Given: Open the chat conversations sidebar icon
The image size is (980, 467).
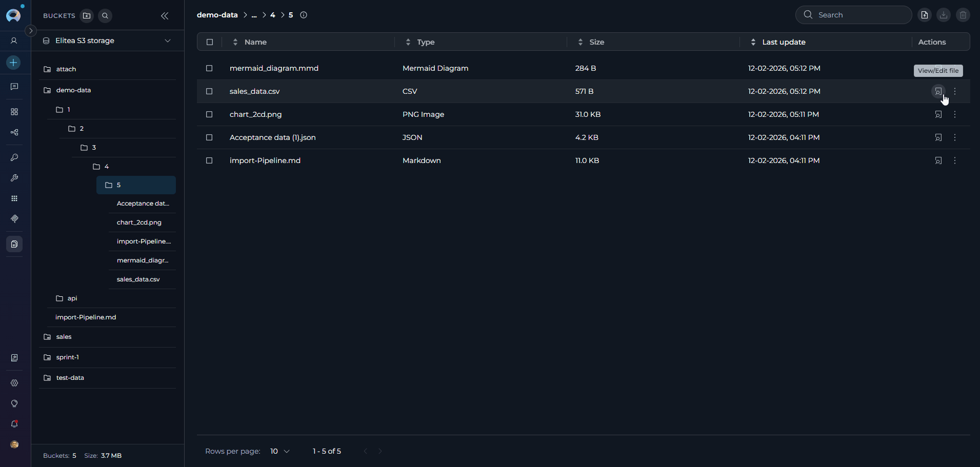Looking at the screenshot, I should [14, 87].
